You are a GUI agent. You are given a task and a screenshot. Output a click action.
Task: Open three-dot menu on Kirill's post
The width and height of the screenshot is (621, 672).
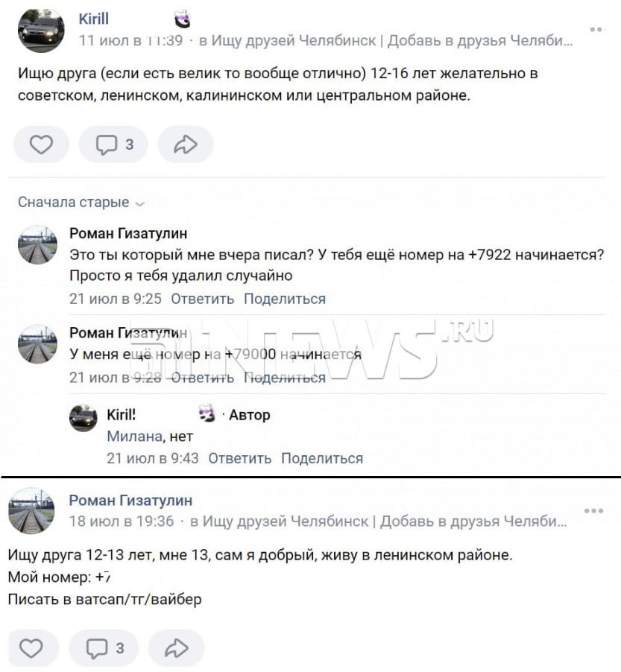(596, 29)
